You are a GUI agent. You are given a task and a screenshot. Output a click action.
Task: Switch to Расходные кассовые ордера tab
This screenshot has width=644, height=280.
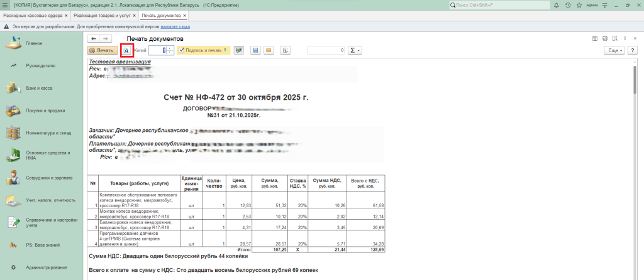point(33,15)
